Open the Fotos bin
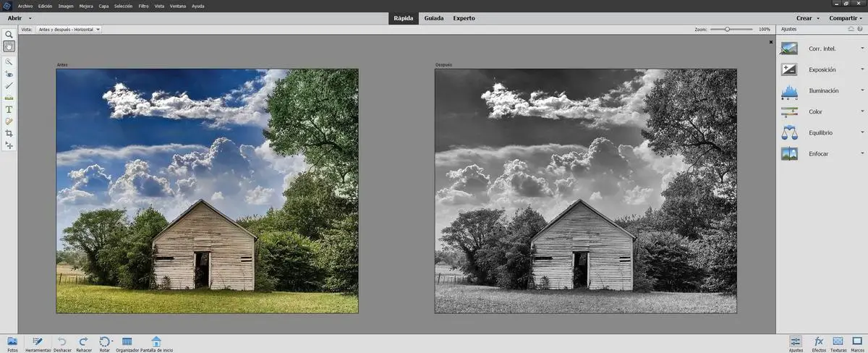The height and width of the screenshot is (353, 868). (x=12, y=344)
